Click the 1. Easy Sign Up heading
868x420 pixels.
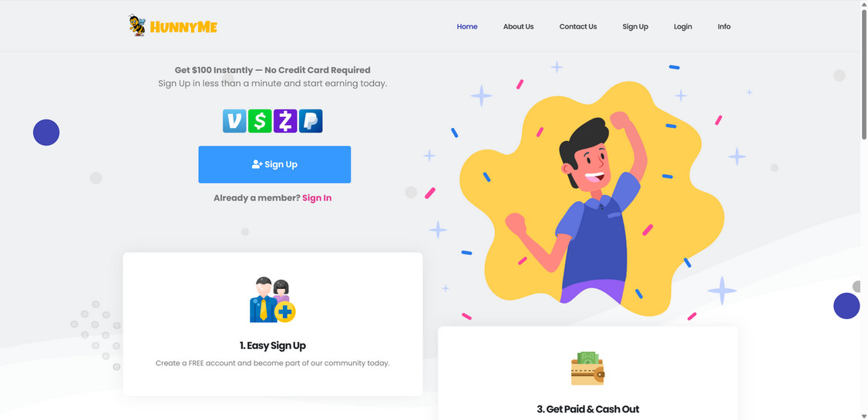[x=272, y=345]
